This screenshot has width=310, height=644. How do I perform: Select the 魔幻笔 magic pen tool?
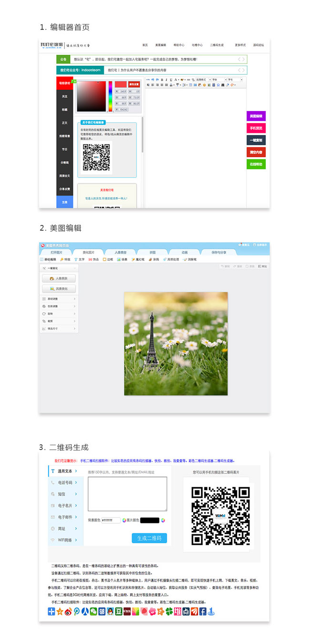[x=138, y=259]
